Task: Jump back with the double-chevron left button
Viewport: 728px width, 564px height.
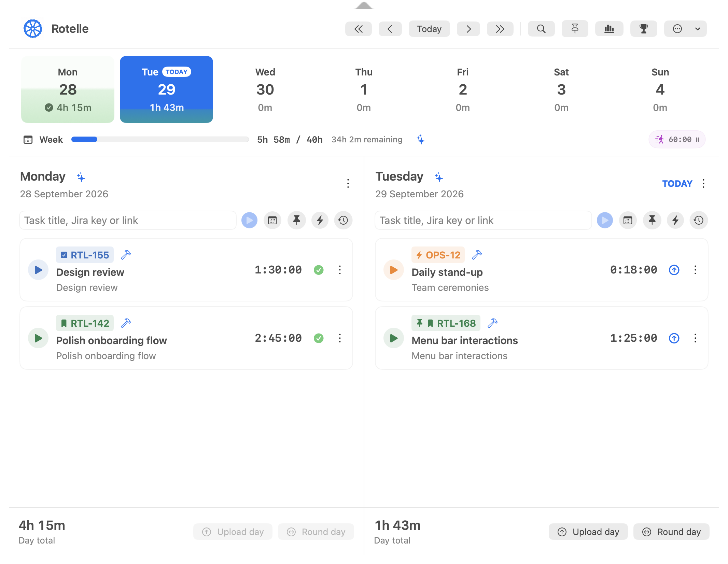Action: [358, 29]
